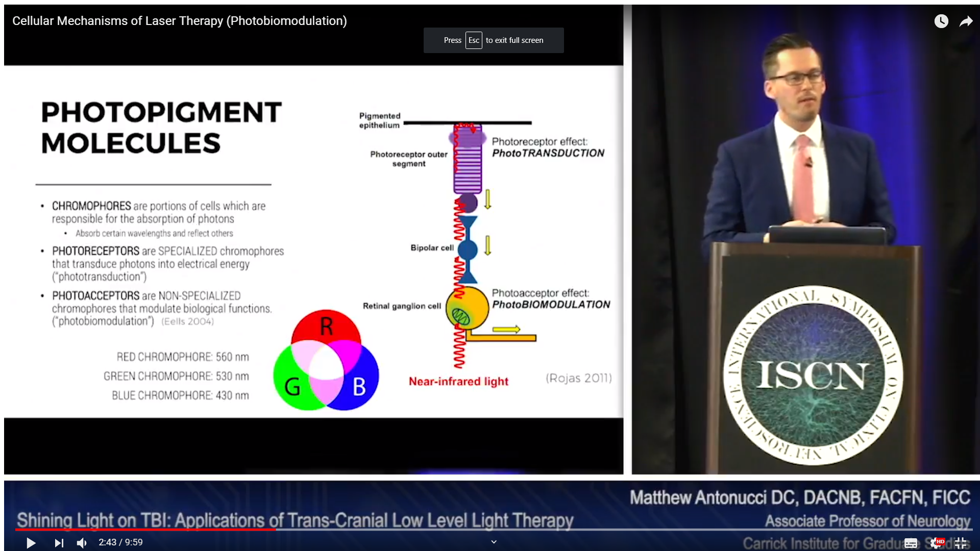This screenshot has height=551, width=980.
Task: Skip to the next video
Action: (x=59, y=543)
